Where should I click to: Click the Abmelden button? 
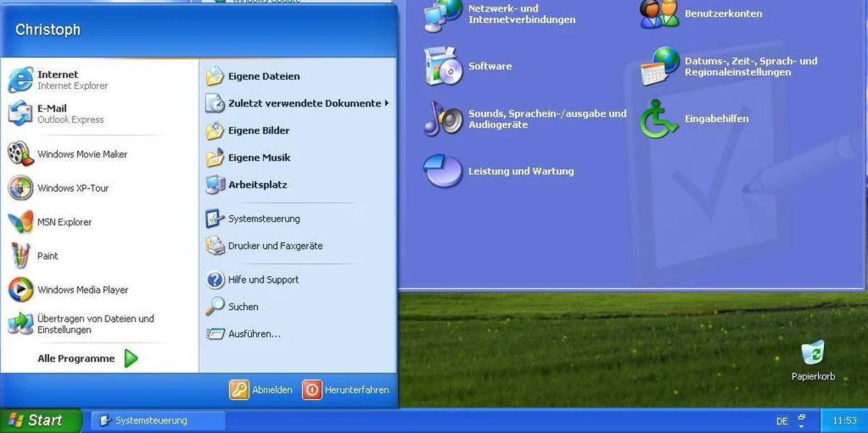261,390
